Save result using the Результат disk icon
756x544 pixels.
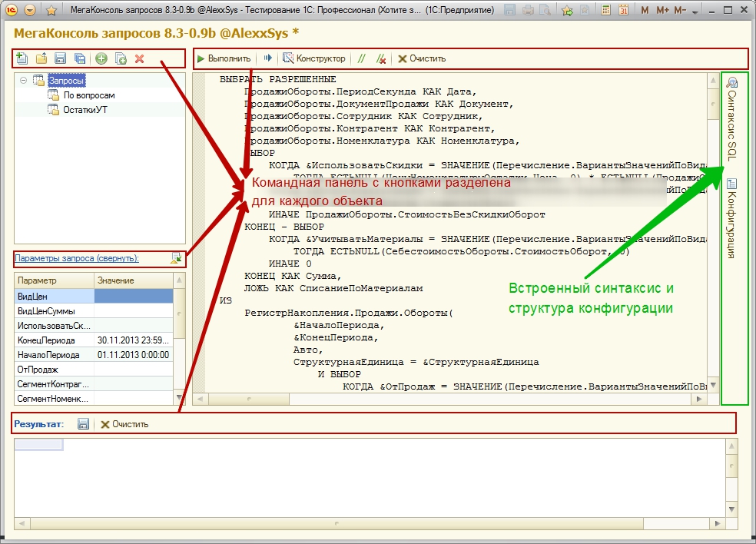click(84, 424)
